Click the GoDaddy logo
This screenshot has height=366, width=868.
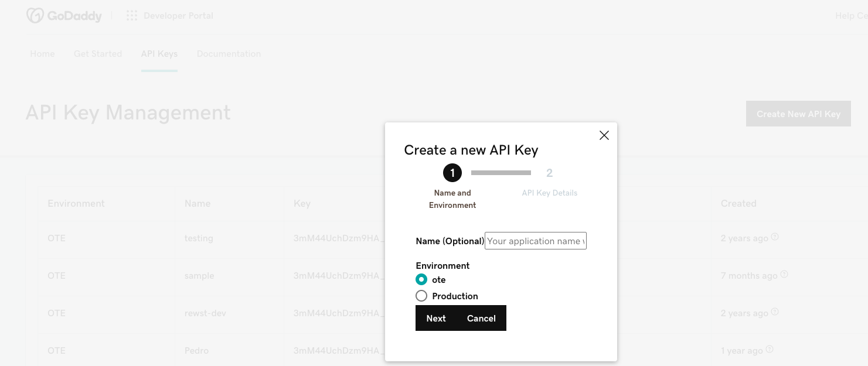(64, 16)
